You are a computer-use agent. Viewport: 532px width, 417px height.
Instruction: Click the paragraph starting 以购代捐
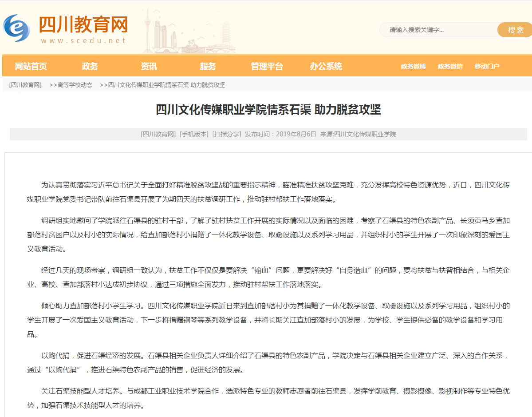(x=268, y=363)
